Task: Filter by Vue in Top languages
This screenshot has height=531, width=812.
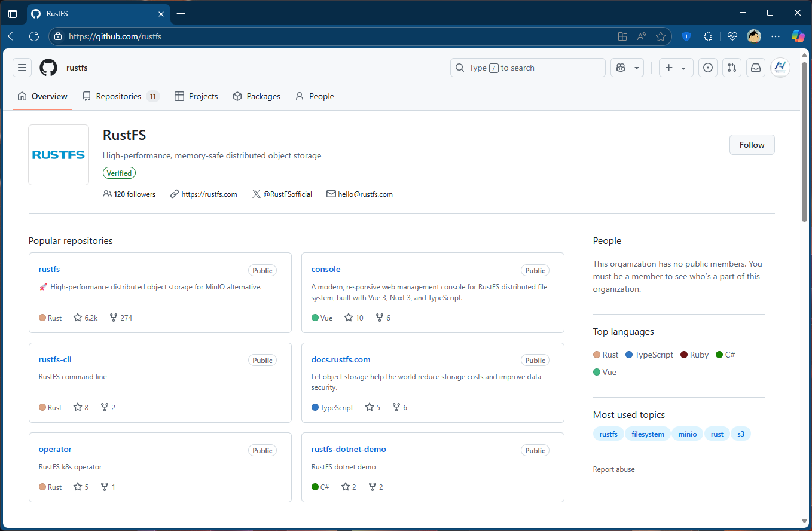Action: click(605, 372)
